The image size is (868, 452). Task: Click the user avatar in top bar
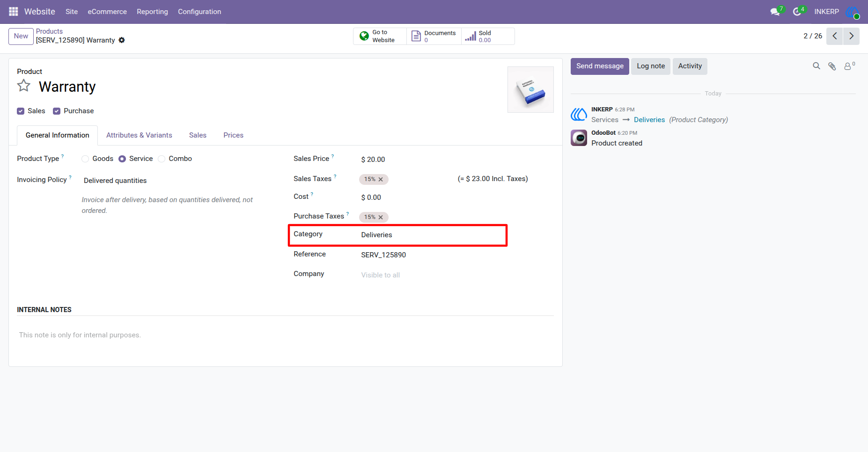[853, 12]
